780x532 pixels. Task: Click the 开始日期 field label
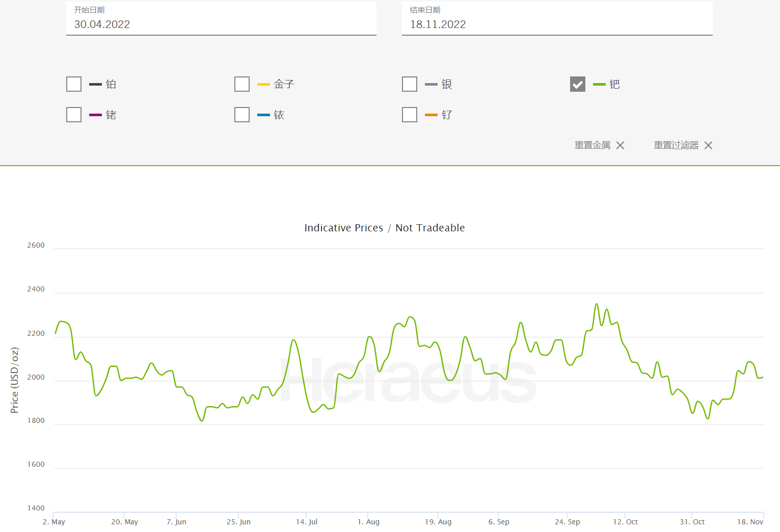point(89,10)
